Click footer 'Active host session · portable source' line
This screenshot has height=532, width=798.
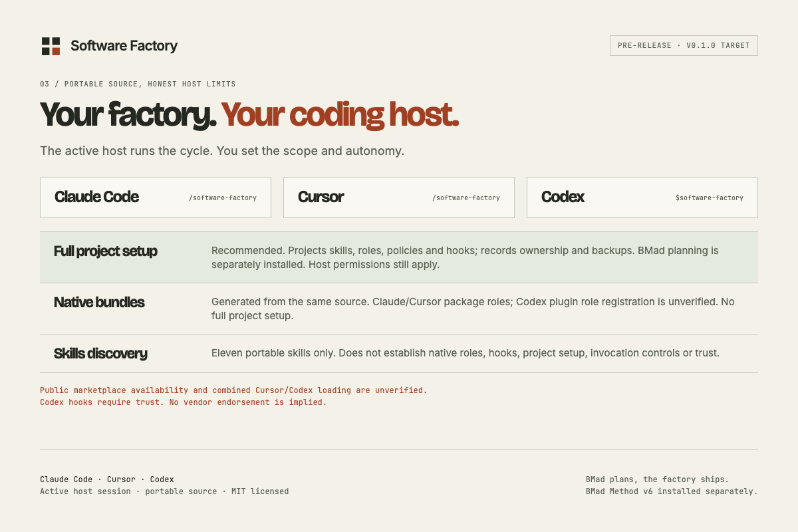click(x=164, y=491)
